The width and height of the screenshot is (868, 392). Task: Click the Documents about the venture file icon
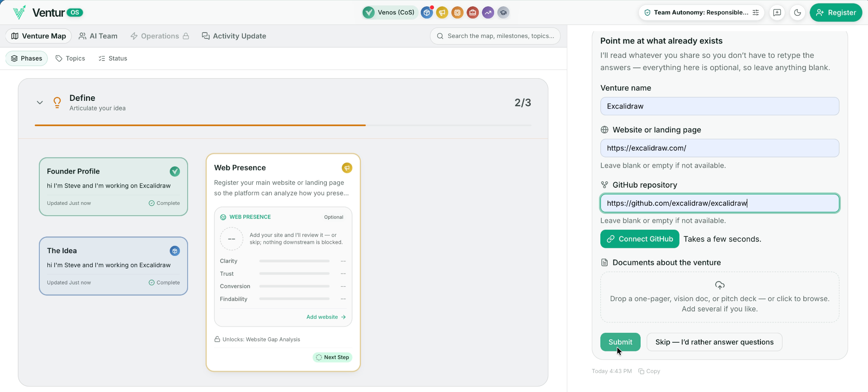604,263
